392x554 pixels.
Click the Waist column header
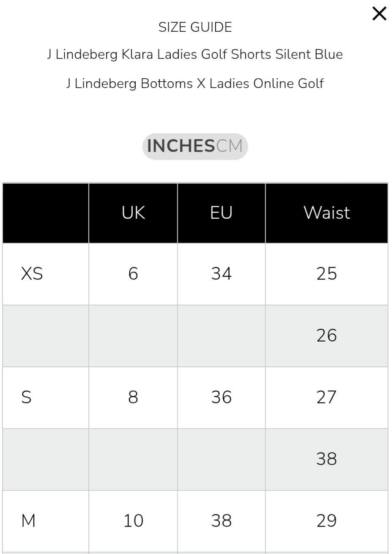click(326, 212)
